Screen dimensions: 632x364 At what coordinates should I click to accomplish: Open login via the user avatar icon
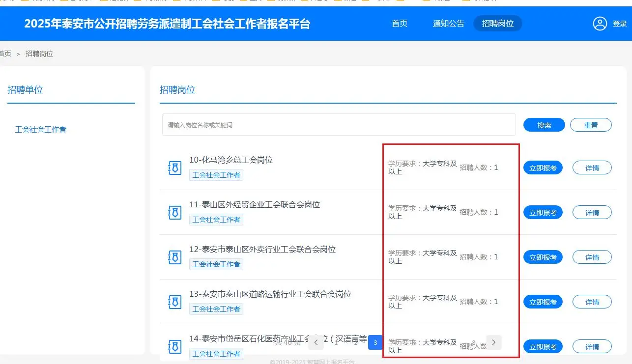(x=600, y=23)
